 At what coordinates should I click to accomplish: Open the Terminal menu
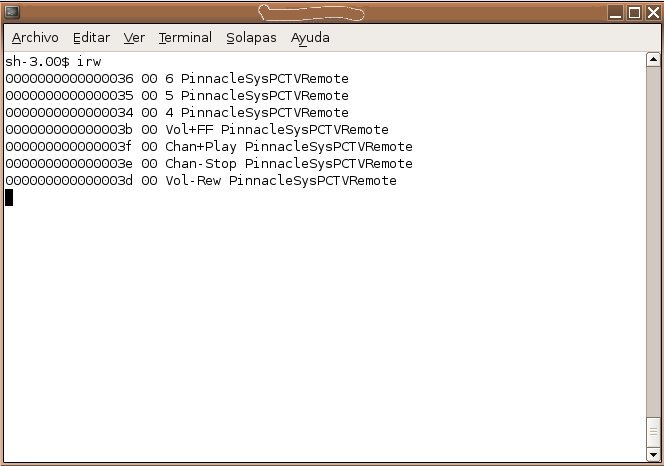point(185,38)
